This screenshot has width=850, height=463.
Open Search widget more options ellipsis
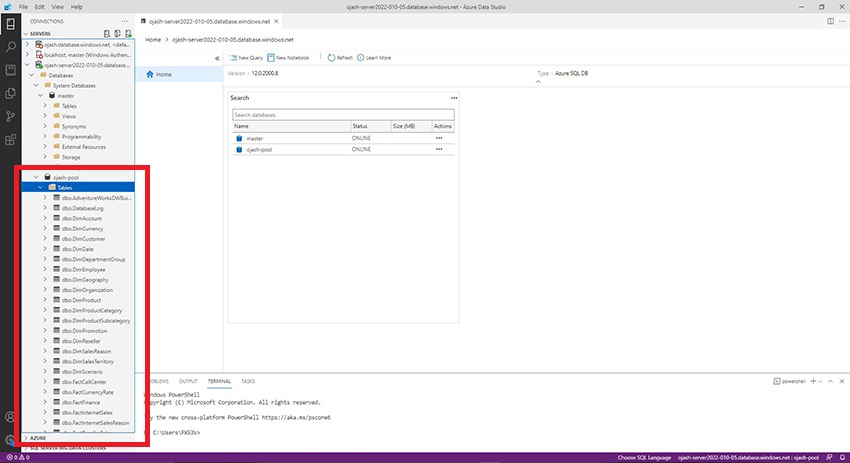click(x=454, y=98)
